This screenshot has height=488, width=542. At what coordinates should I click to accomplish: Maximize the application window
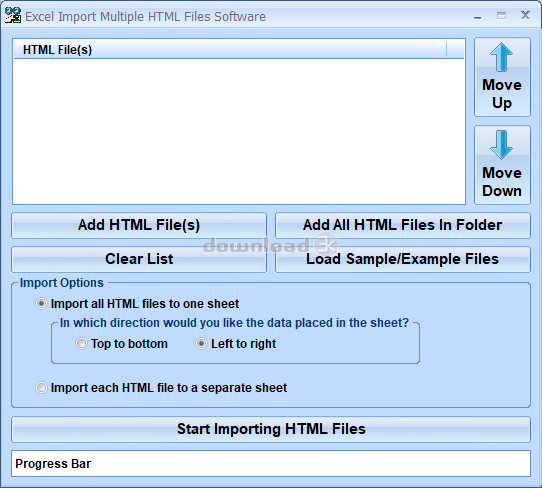(x=502, y=16)
